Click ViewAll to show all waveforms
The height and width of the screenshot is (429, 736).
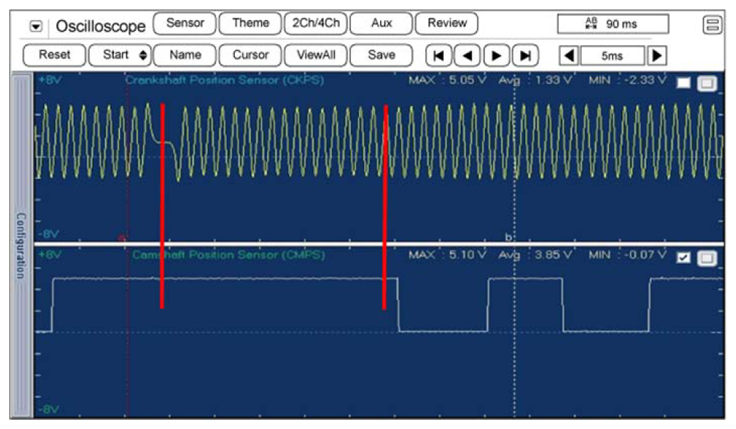tap(314, 55)
